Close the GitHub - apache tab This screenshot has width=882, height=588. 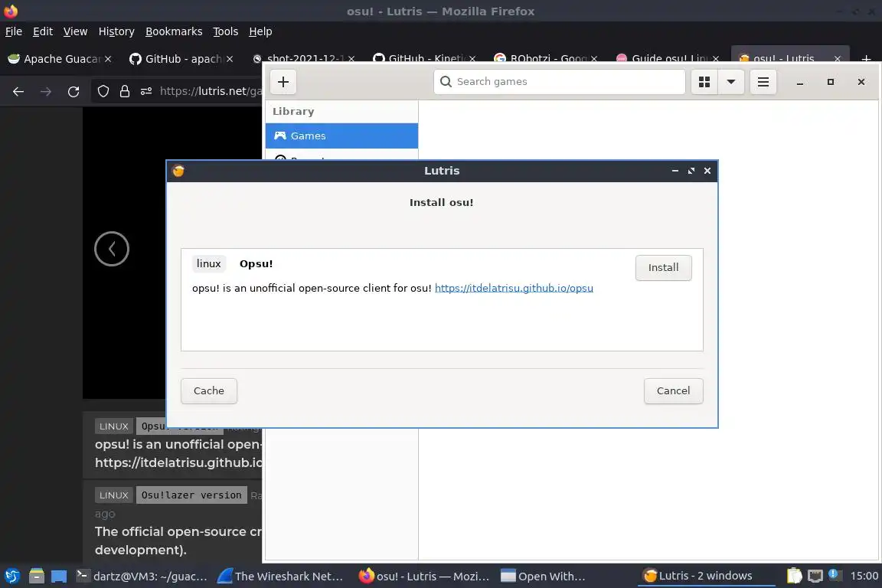pos(230,59)
